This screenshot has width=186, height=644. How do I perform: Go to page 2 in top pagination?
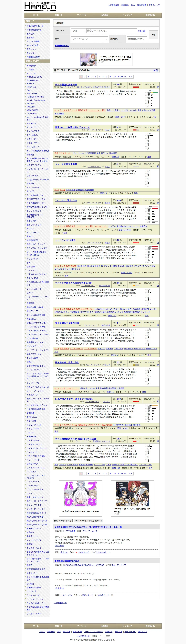85,77
